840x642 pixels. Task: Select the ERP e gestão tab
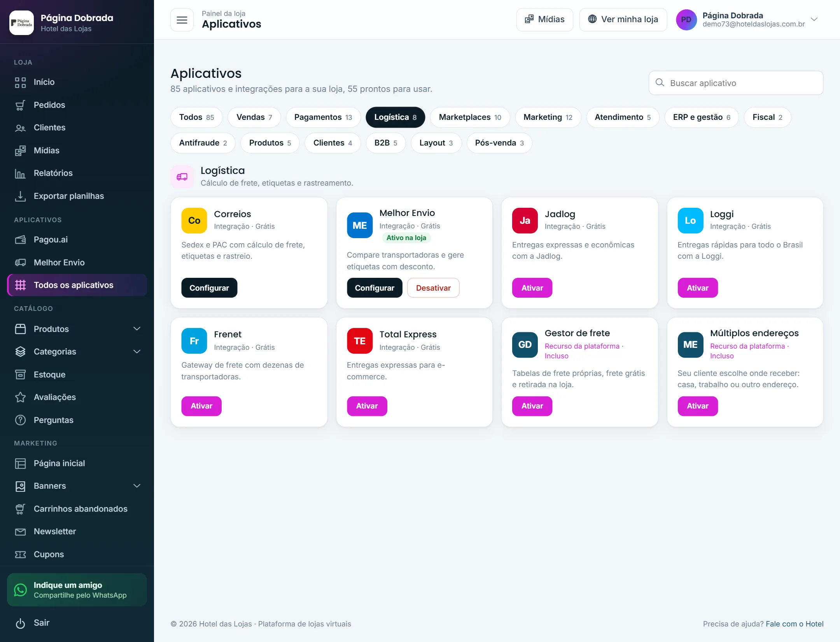tap(702, 117)
